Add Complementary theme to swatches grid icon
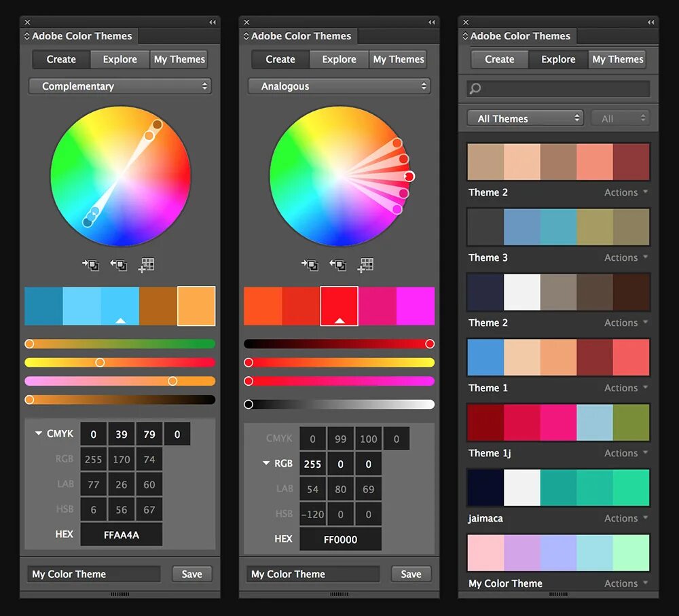Viewport: 679px width, 616px height. coord(147,265)
